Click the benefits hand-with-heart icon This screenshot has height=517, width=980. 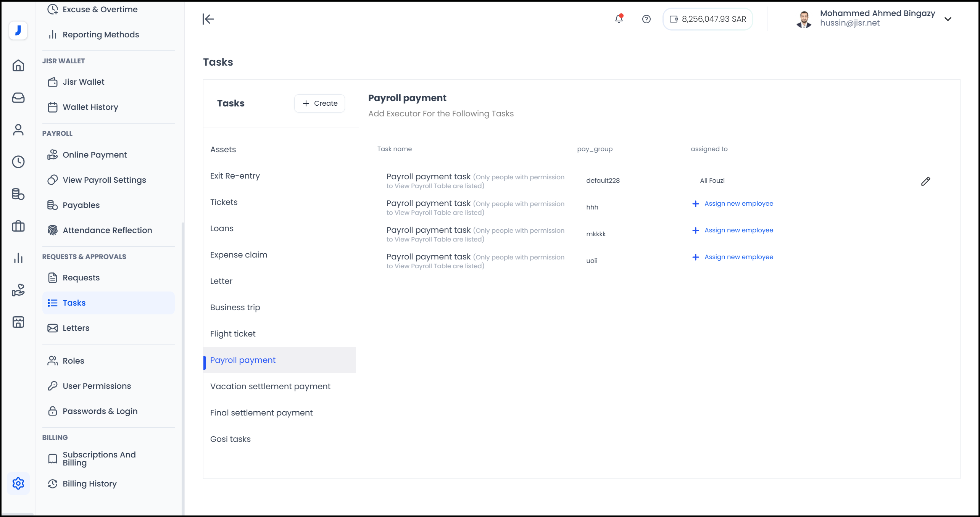pyautogui.click(x=18, y=290)
